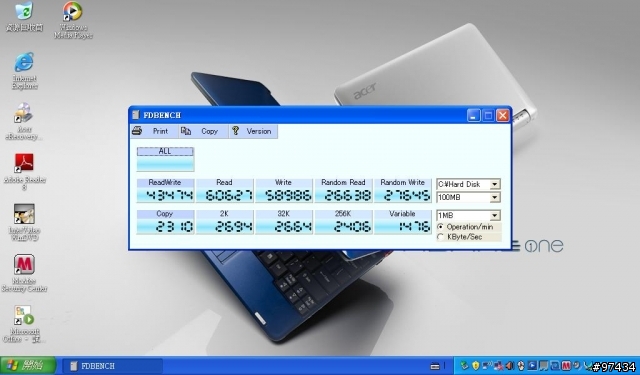Open Adobe Reader 8 desktop shortcut
The height and width of the screenshot is (375, 640).
[24, 172]
